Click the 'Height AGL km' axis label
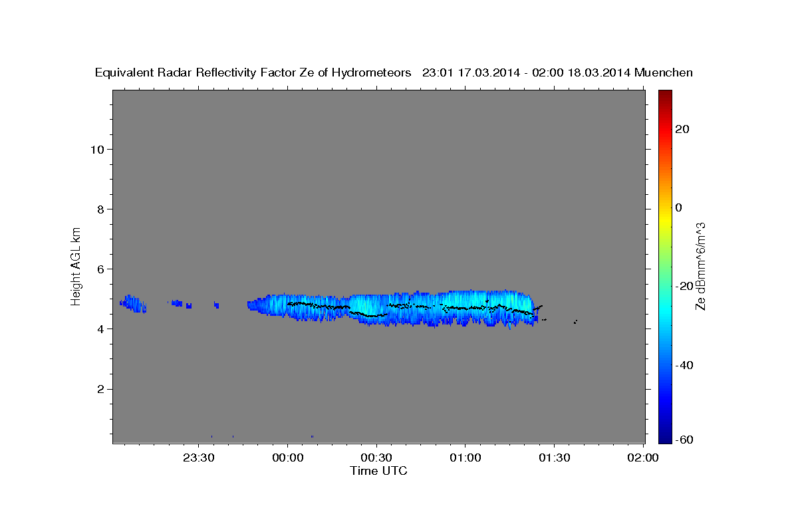 [76, 265]
